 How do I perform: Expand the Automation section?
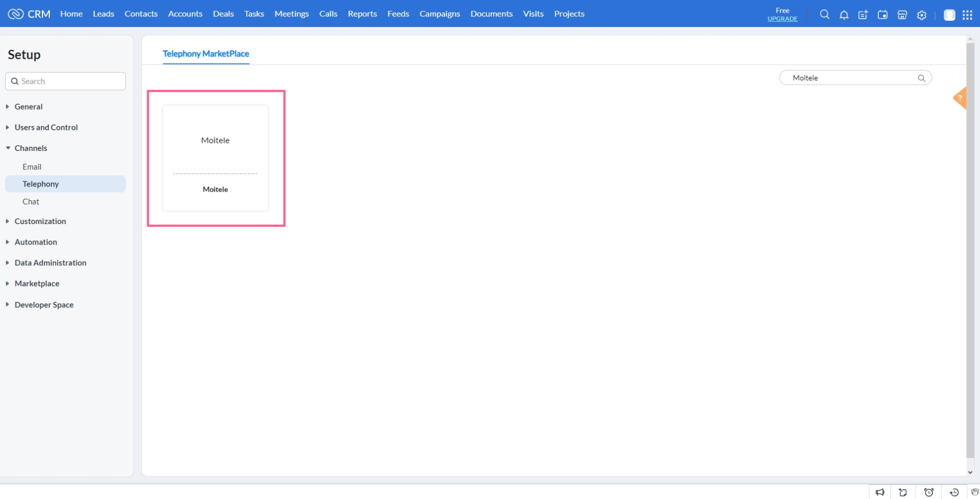coord(35,242)
